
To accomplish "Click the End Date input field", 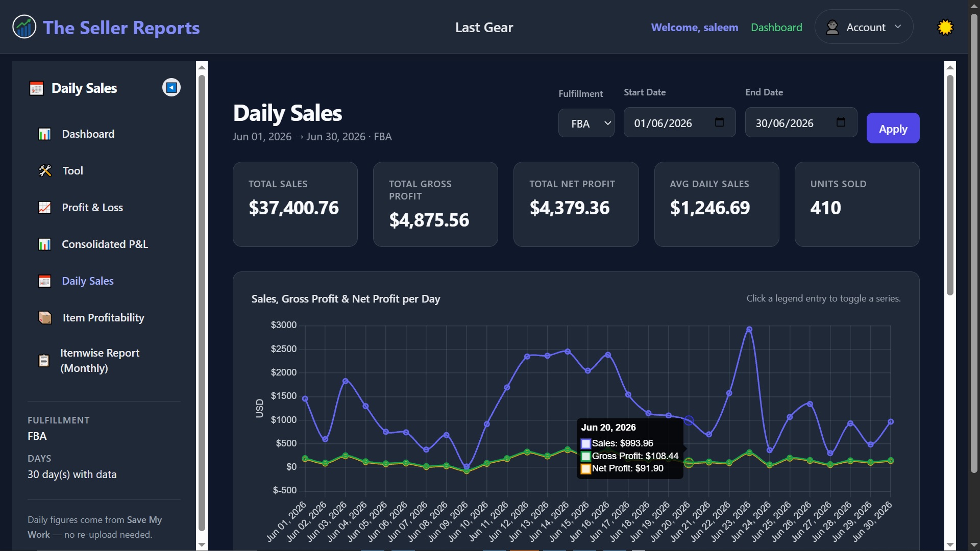I will pyautogui.click(x=801, y=122).
